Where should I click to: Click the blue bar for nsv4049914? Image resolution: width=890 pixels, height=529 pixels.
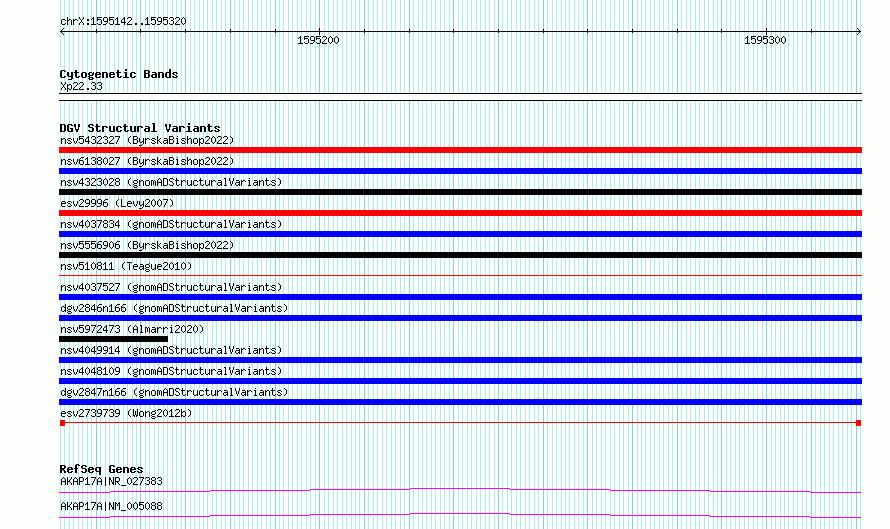460,360
